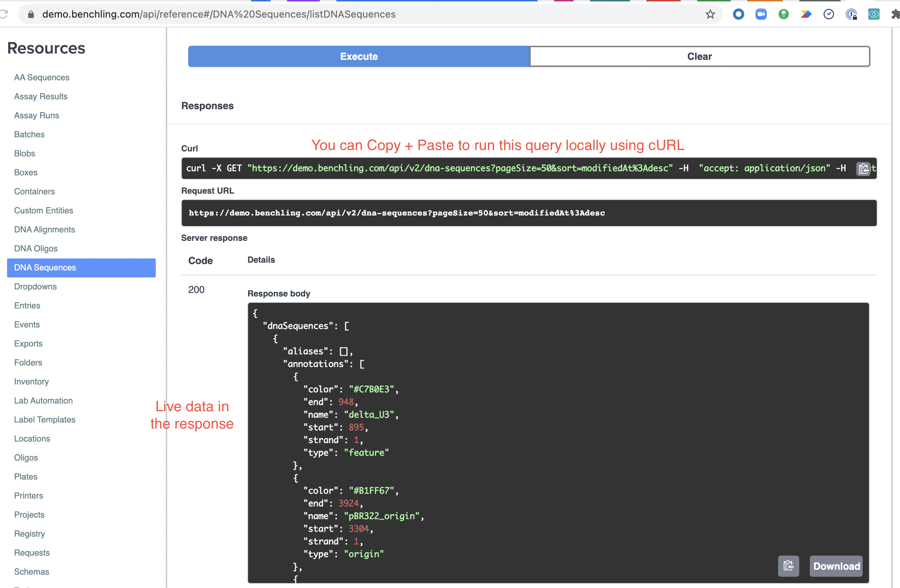Click the blue circle extension icon
Viewport: 900px width, 588px height.
click(x=738, y=14)
